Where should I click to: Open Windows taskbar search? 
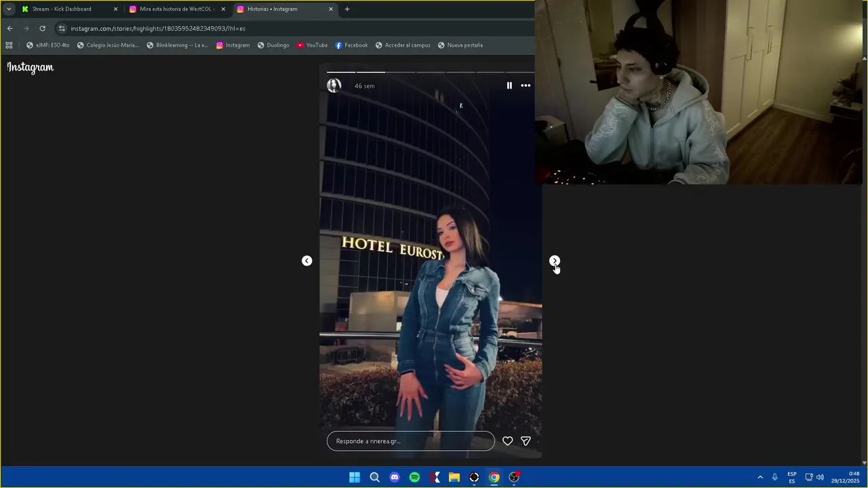[374, 477]
